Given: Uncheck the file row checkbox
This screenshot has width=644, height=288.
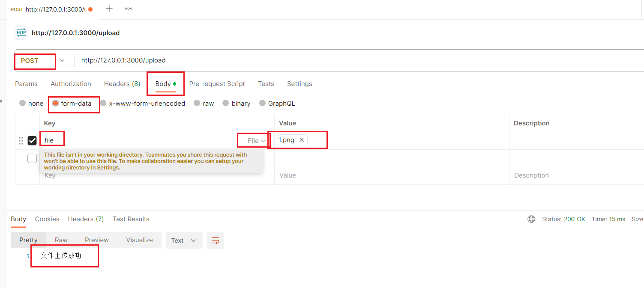Looking at the screenshot, I should click(32, 140).
